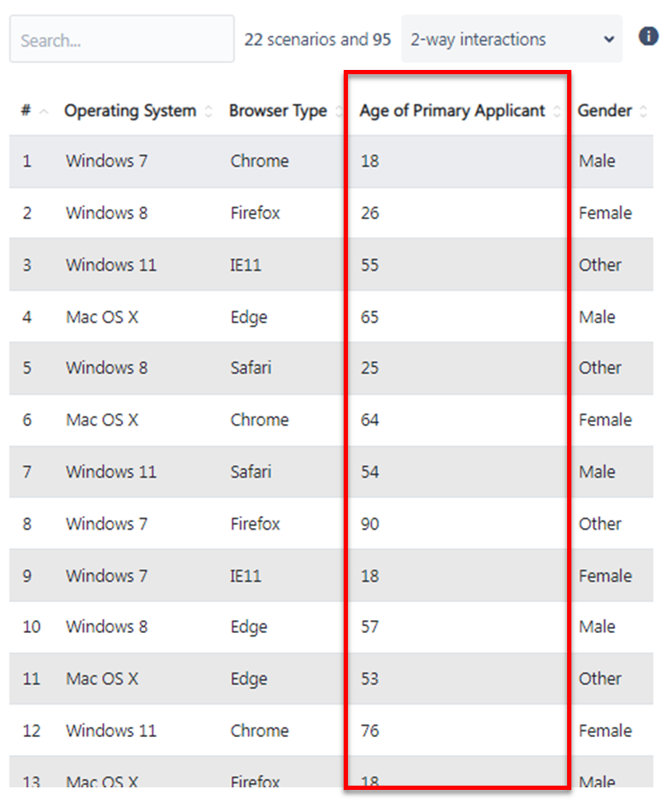Screen dimensions: 672x801
Task: Open the 2-way interactions dropdown
Action: point(512,39)
